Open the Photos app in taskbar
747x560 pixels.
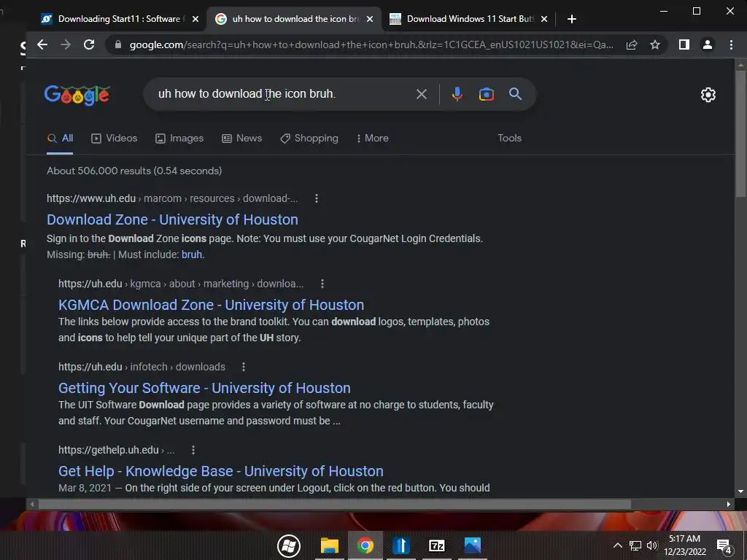tap(472, 545)
